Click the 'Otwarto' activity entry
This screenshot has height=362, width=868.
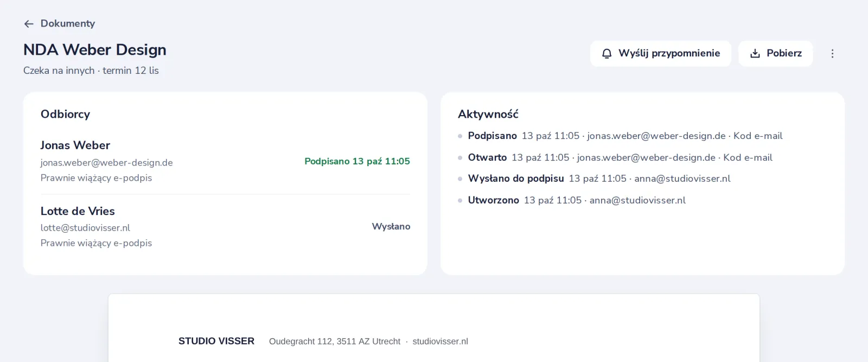pyautogui.click(x=615, y=157)
